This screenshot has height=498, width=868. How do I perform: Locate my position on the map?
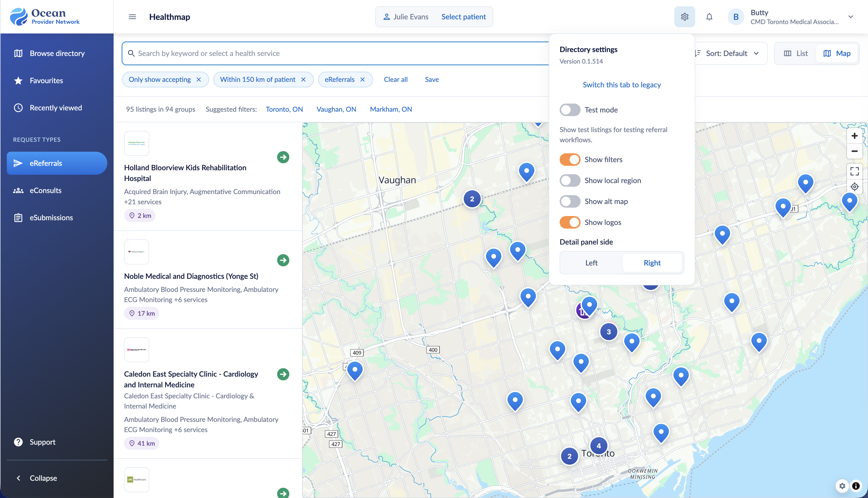coord(854,186)
